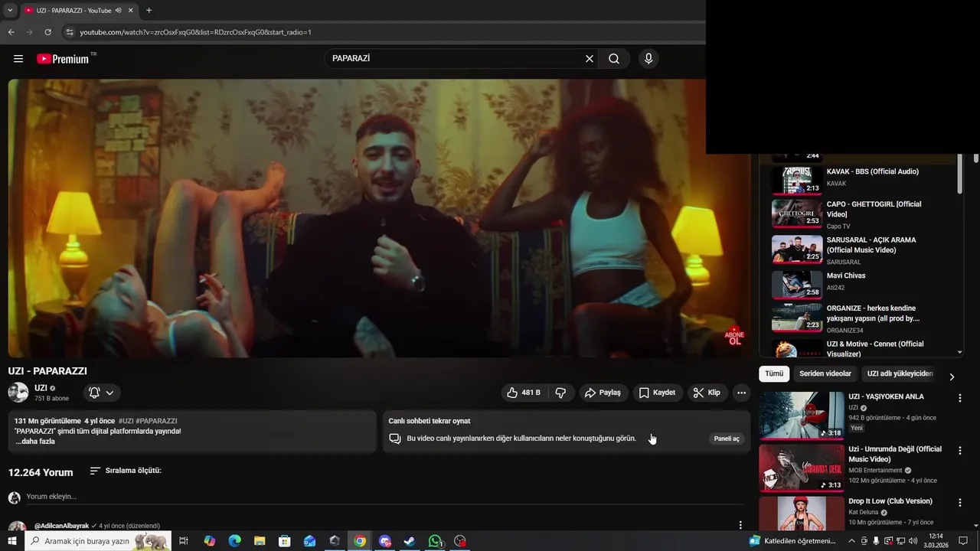Screen dimensions: 980x551
Task: Play Mavi Chivas playlist item
Action: pos(861,284)
